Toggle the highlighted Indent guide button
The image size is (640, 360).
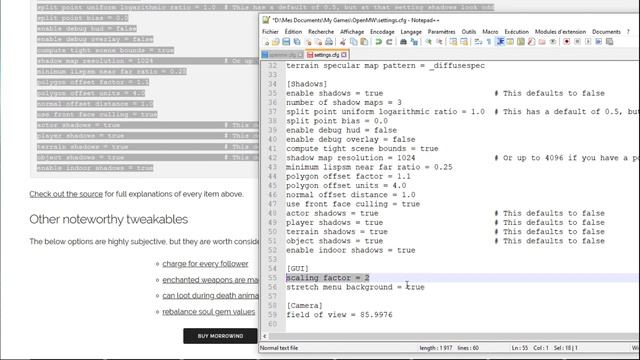point(500,42)
